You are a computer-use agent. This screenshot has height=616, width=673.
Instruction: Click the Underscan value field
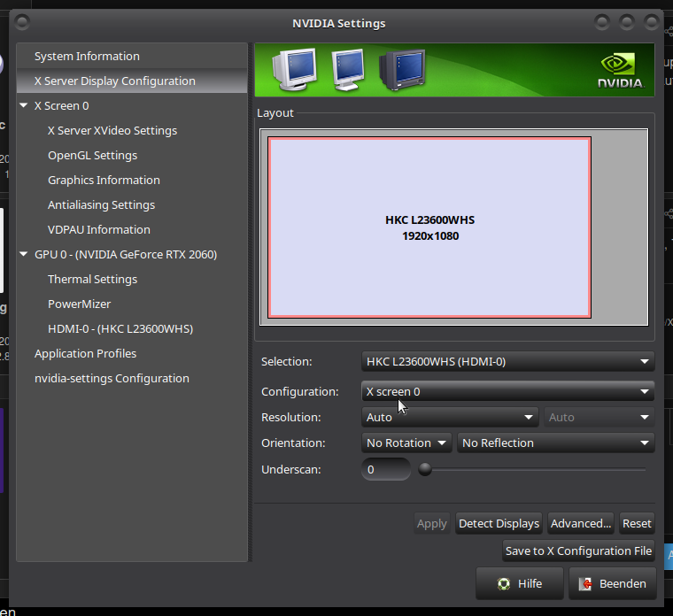pos(386,469)
